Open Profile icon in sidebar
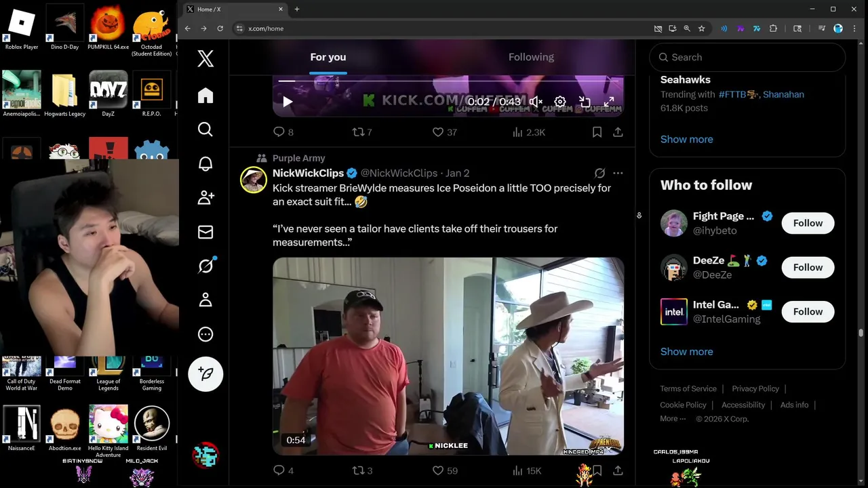This screenshot has width=868, height=488. (205, 300)
